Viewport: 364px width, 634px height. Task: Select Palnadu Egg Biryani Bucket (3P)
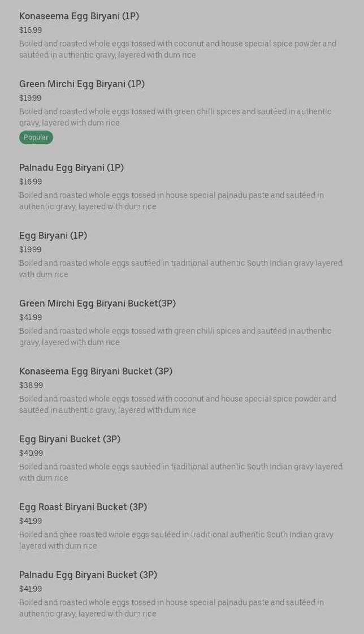pyautogui.click(x=88, y=575)
